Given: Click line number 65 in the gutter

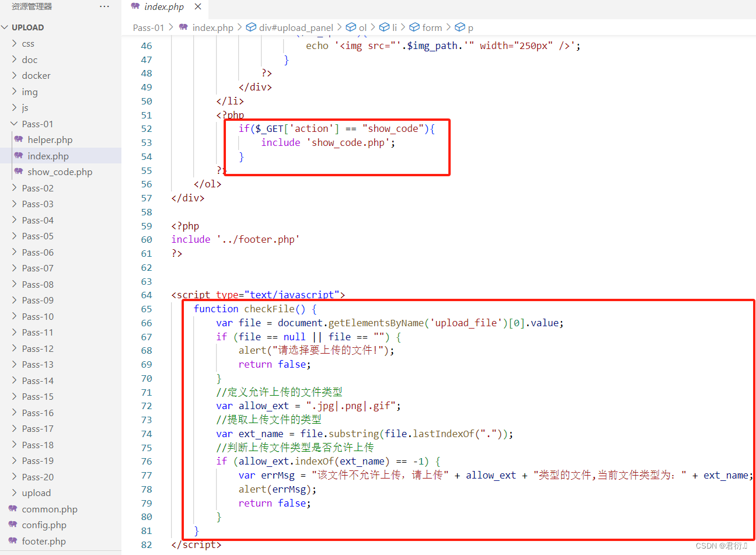Looking at the screenshot, I should click(147, 309).
